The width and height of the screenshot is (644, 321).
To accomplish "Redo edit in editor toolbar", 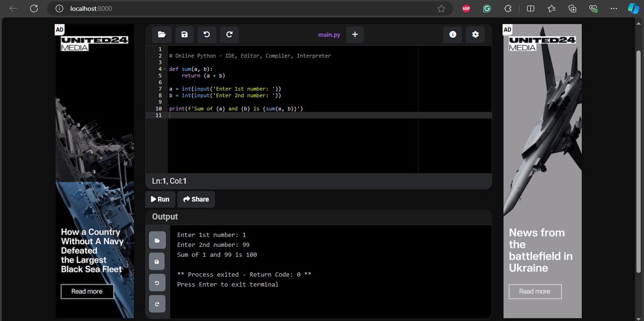I will [229, 34].
